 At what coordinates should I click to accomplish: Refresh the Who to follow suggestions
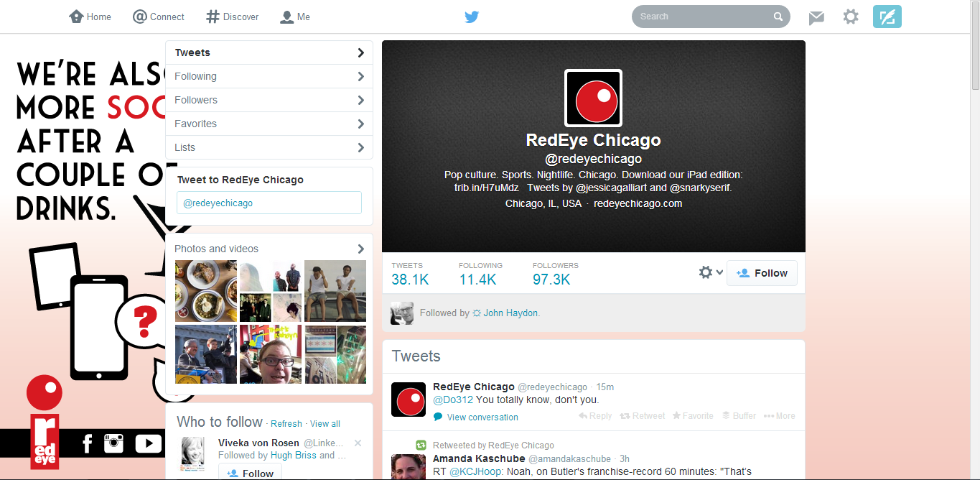pos(286,424)
